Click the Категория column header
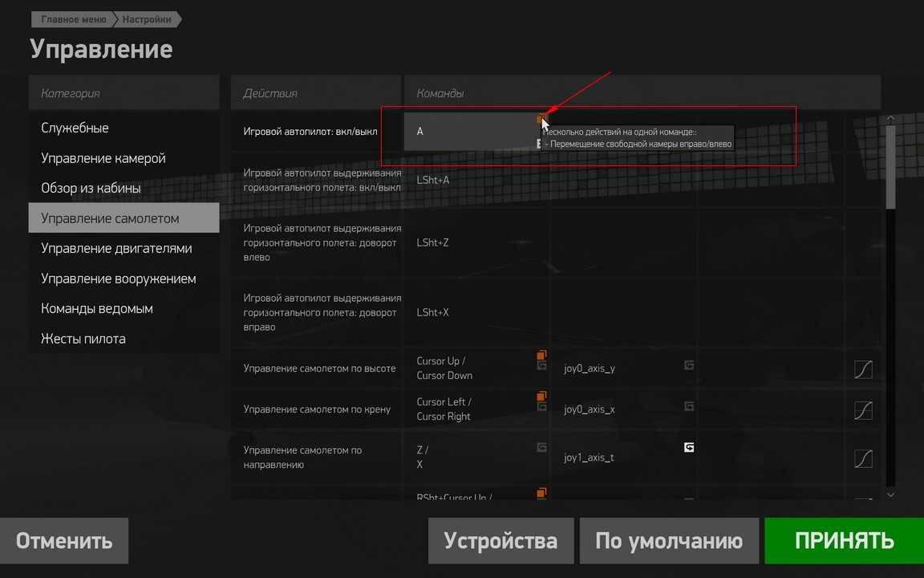The width and height of the screenshot is (924, 578). click(x=124, y=92)
